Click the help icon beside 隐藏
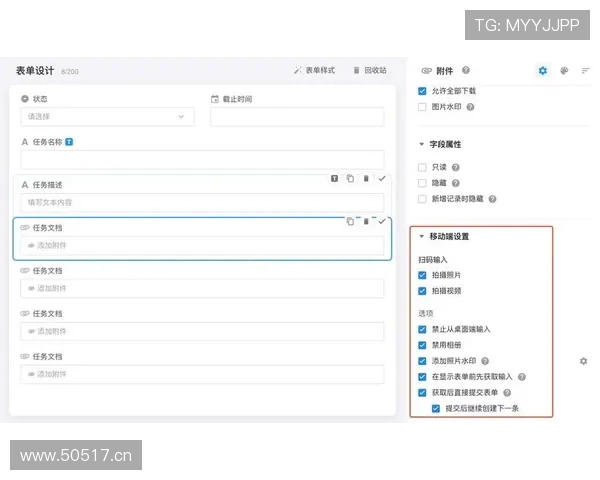 456,183
